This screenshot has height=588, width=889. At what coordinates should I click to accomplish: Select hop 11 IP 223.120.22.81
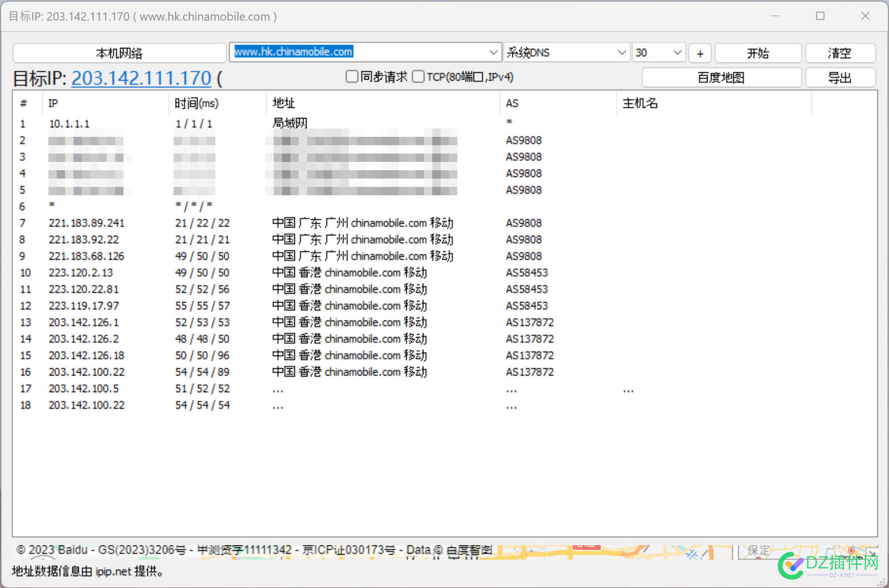(x=83, y=289)
